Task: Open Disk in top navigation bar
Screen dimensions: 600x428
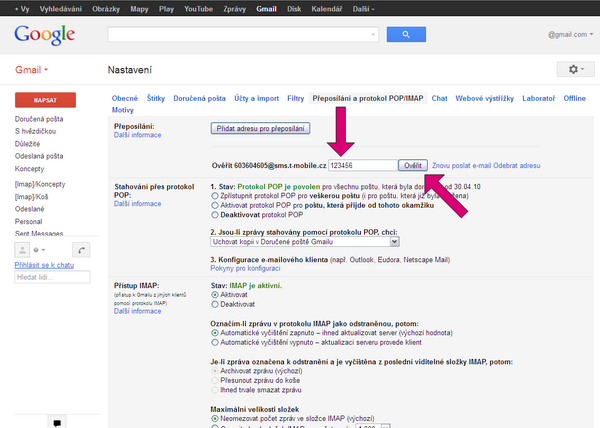Action: (294, 9)
